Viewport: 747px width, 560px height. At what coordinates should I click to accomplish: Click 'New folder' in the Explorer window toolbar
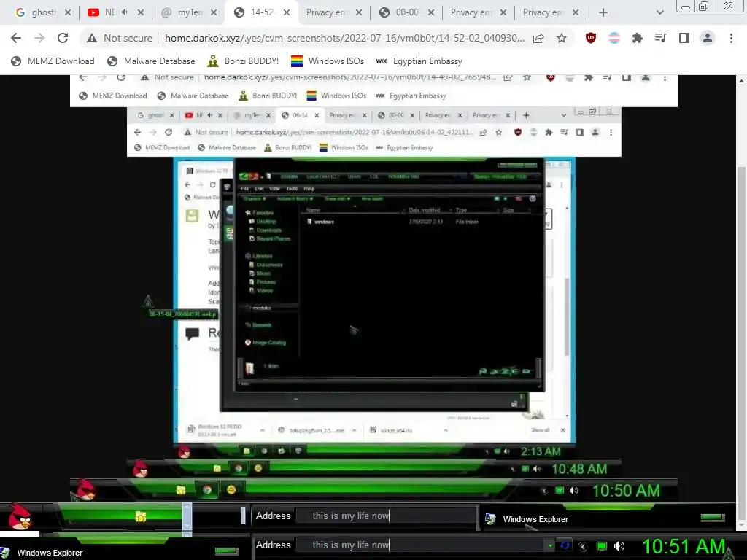(372, 198)
